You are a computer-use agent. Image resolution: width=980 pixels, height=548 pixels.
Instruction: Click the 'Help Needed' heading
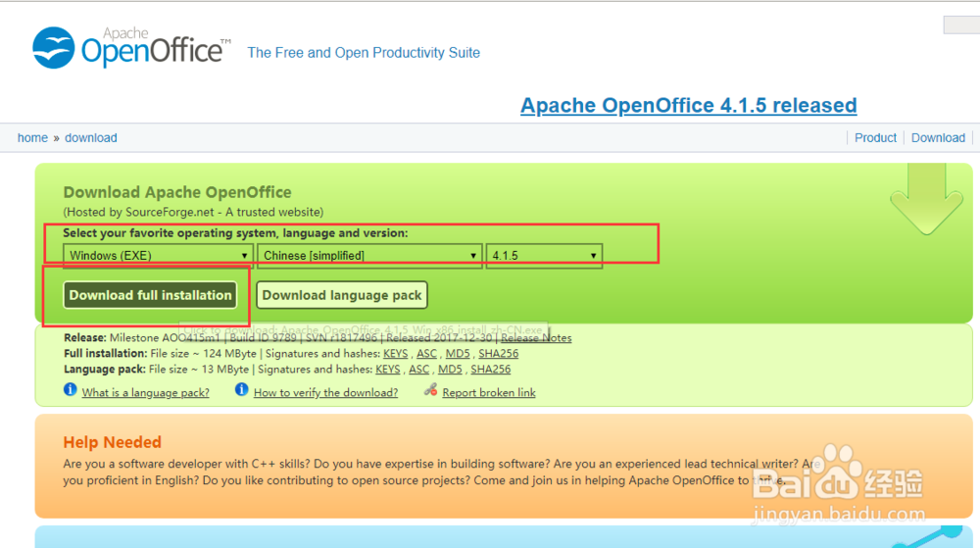(x=113, y=442)
